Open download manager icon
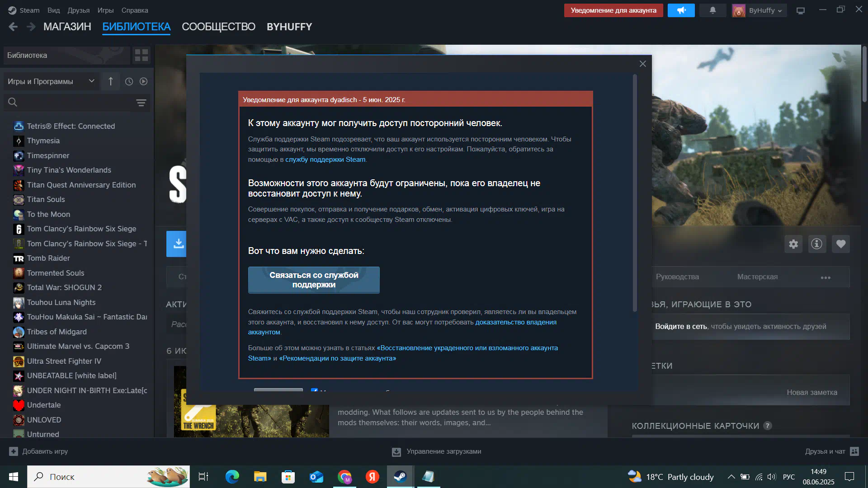This screenshot has width=868, height=488. 396,451
